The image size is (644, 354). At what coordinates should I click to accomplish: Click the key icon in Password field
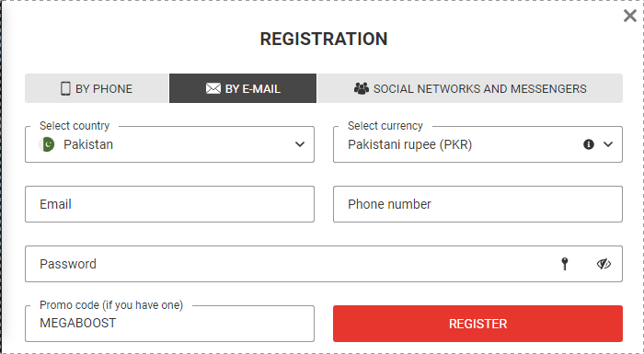coord(565,264)
